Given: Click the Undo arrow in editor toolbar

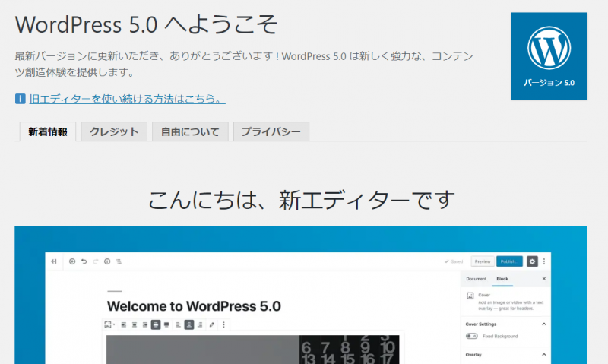Looking at the screenshot, I should pos(84,261).
